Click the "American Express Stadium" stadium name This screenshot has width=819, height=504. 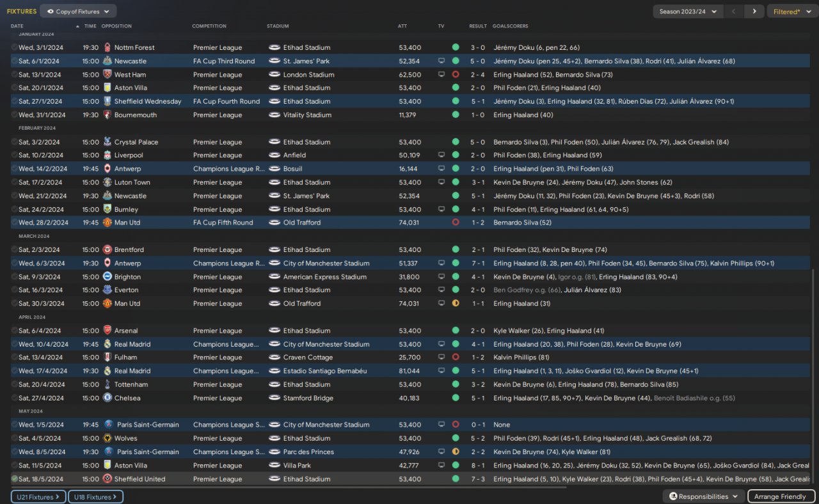tap(325, 277)
